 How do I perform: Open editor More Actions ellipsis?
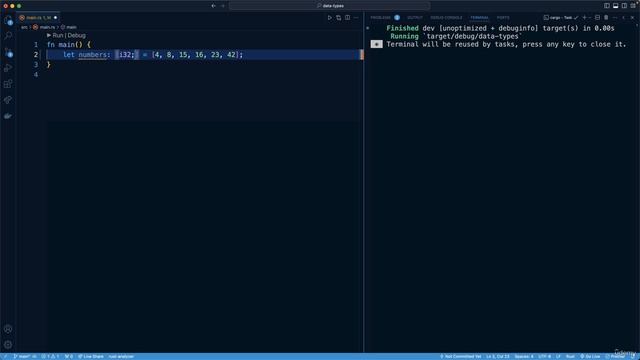coord(356,18)
